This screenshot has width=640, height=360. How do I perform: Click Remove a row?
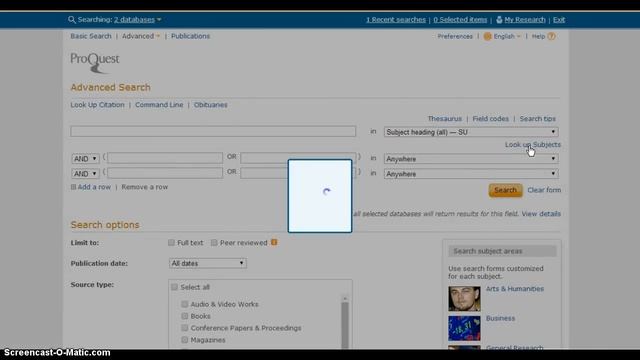pyautogui.click(x=144, y=187)
